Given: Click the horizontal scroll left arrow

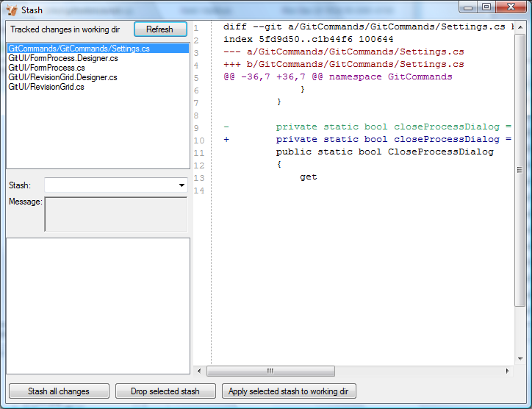Looking at the screenshot, I should 199,371.
